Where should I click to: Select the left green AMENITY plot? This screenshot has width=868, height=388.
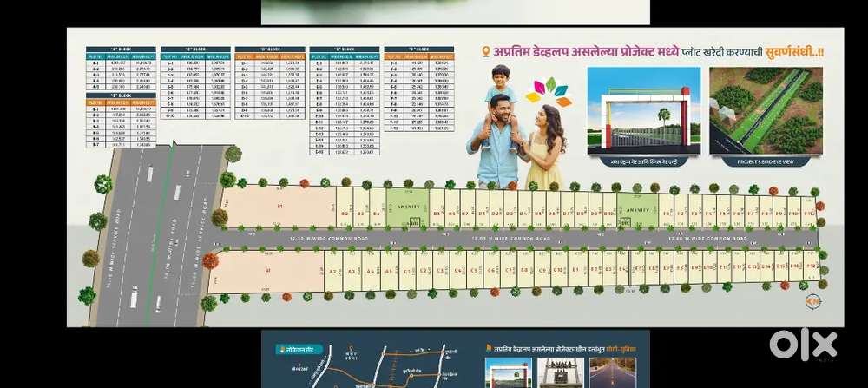pos(407,208)
